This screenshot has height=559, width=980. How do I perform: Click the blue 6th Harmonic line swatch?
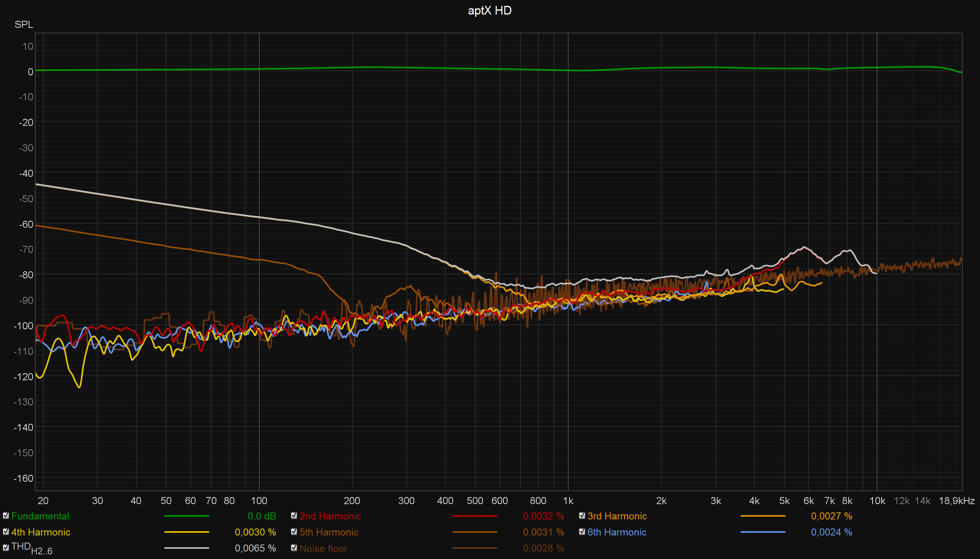point(763,532)
